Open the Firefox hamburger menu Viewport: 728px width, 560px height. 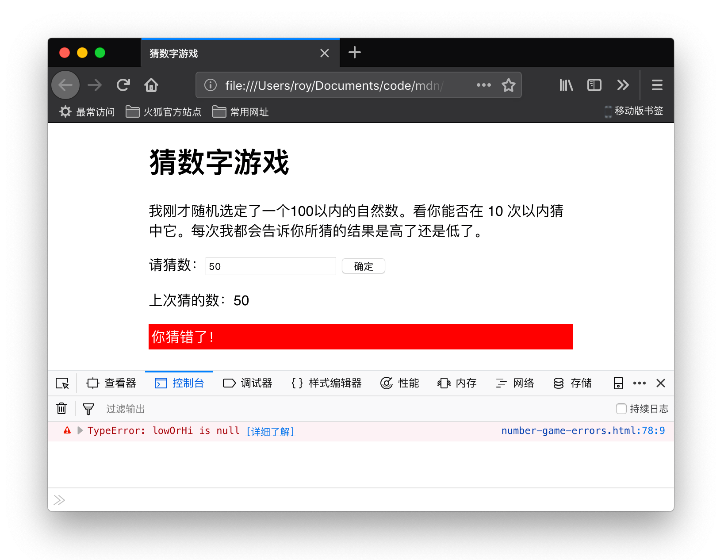(657, 85)
